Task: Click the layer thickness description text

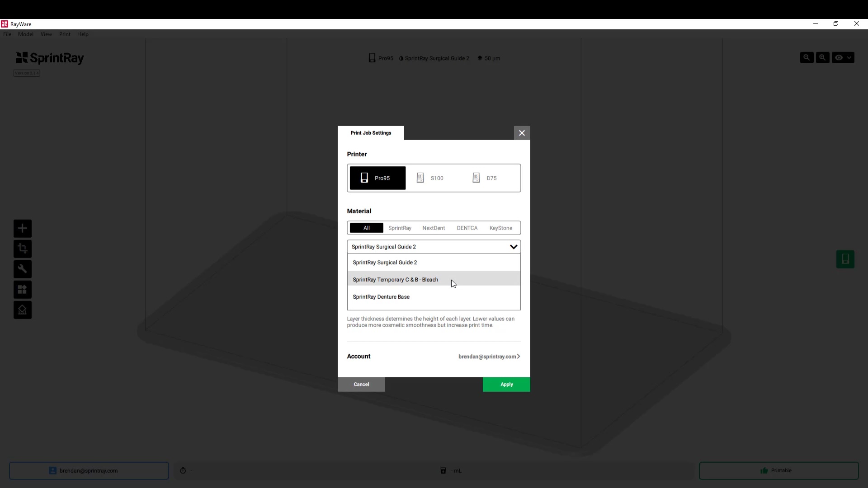Action: 431,322
